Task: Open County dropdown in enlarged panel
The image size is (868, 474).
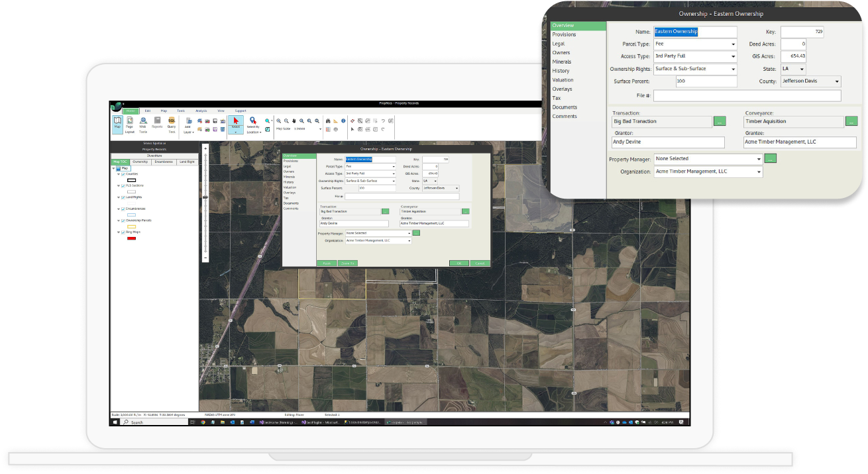Action: 837,81
